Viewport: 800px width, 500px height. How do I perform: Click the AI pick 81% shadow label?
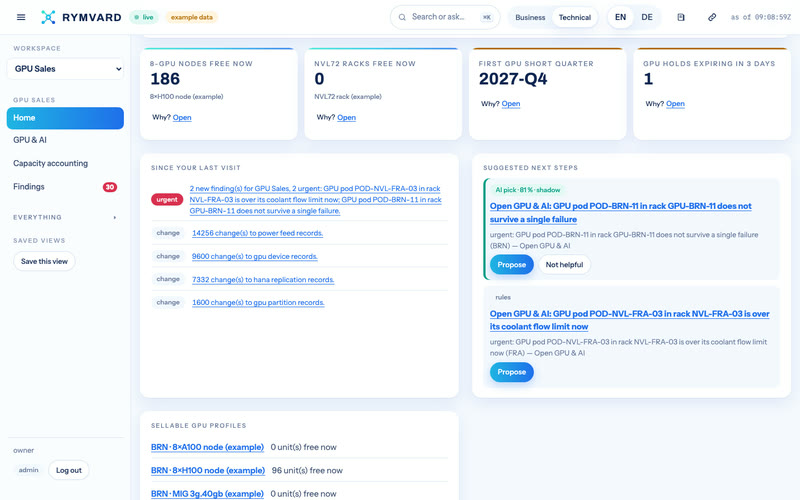[x=528, y=190]
